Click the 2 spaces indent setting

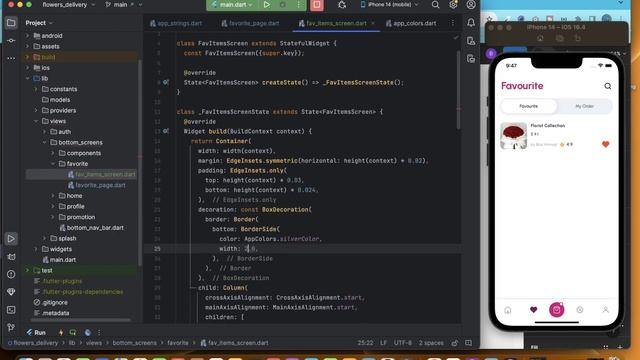(431, 343)
